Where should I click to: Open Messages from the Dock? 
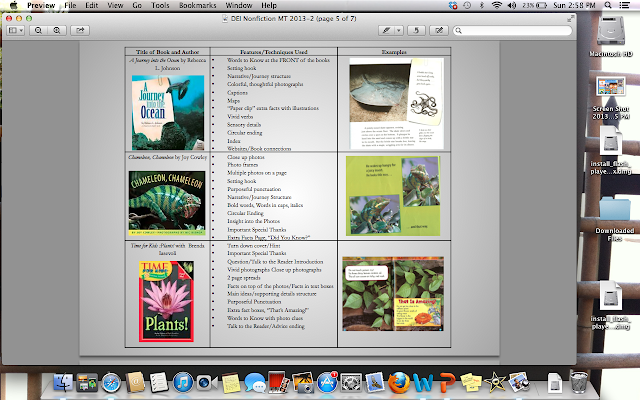(255, 383)
